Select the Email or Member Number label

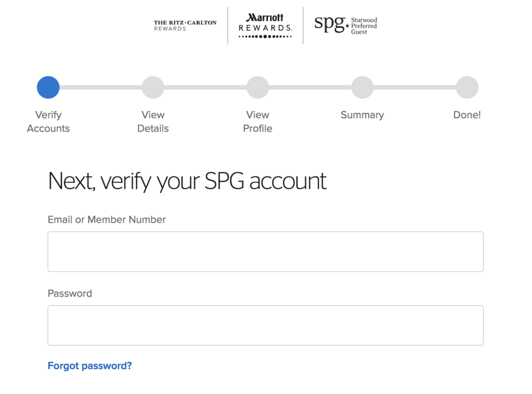(106, 220)
